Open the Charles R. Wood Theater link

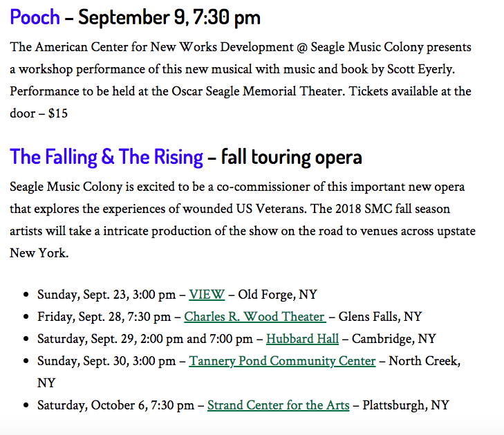(x=255, y=317)
